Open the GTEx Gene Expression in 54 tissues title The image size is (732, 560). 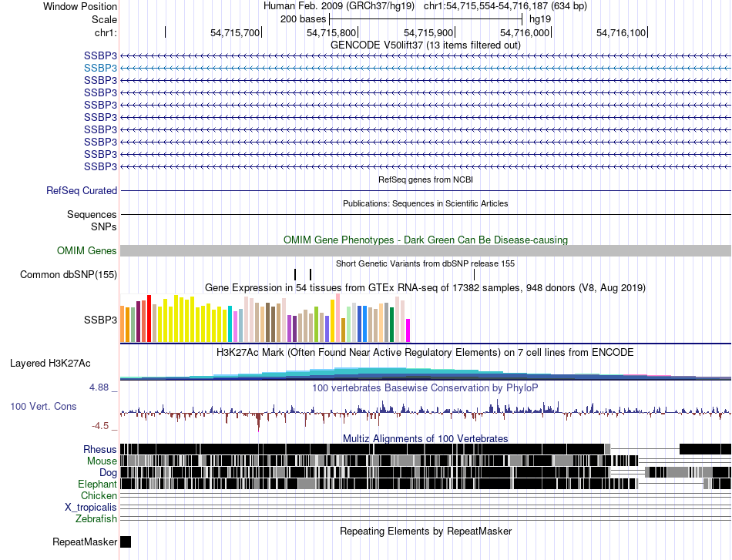pyautogui.click(x=425, y=288)
